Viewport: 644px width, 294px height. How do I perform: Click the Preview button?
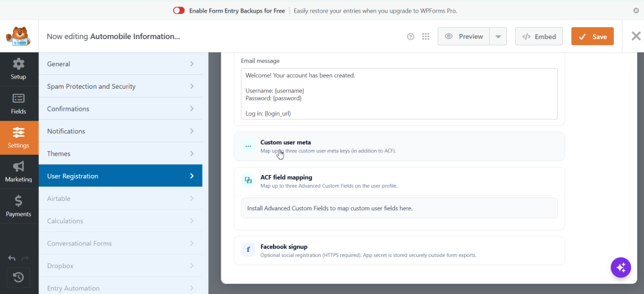pos(464,37)
